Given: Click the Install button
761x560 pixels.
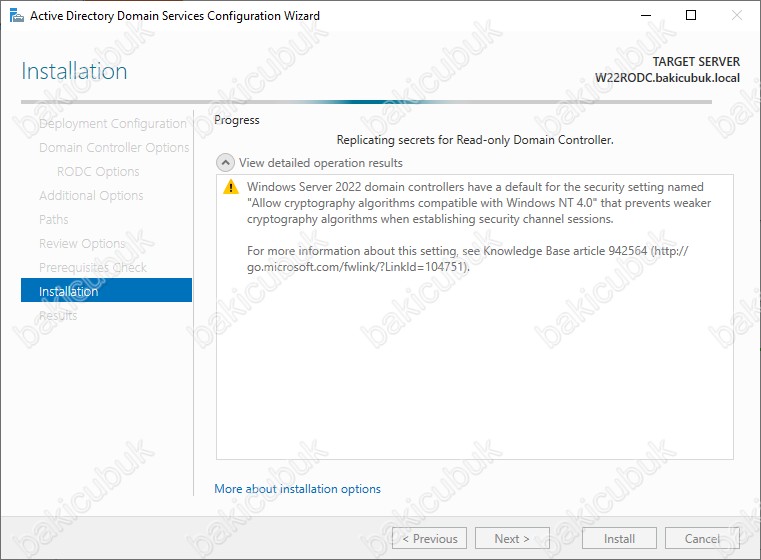Looking at the screenshot, I should pos(619,539).
